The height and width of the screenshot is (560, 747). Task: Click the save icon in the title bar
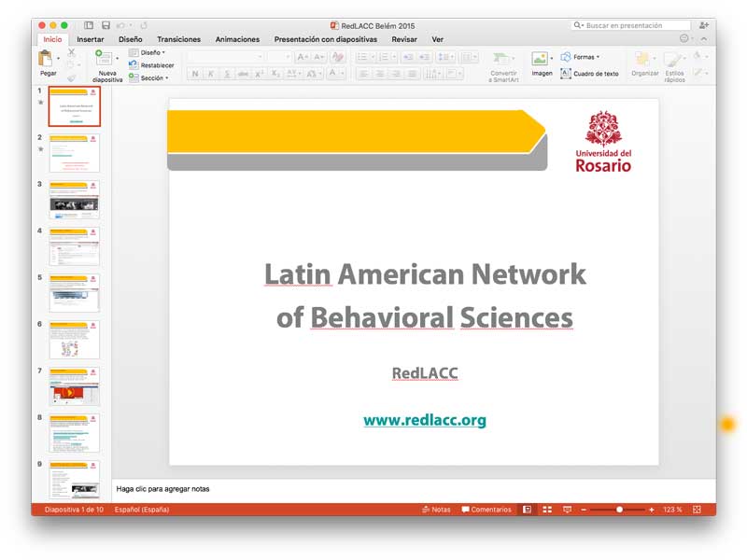pos(106,25)
